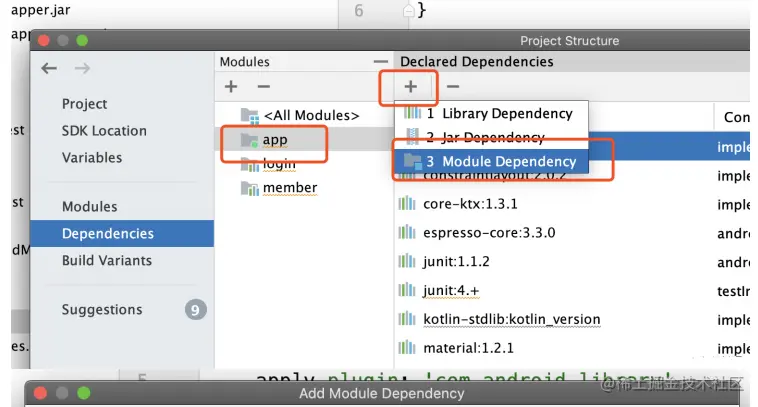Open the Modules section in sidebar
The height and width of the screenshot is (407, 758).
click(x=89, y=207)
